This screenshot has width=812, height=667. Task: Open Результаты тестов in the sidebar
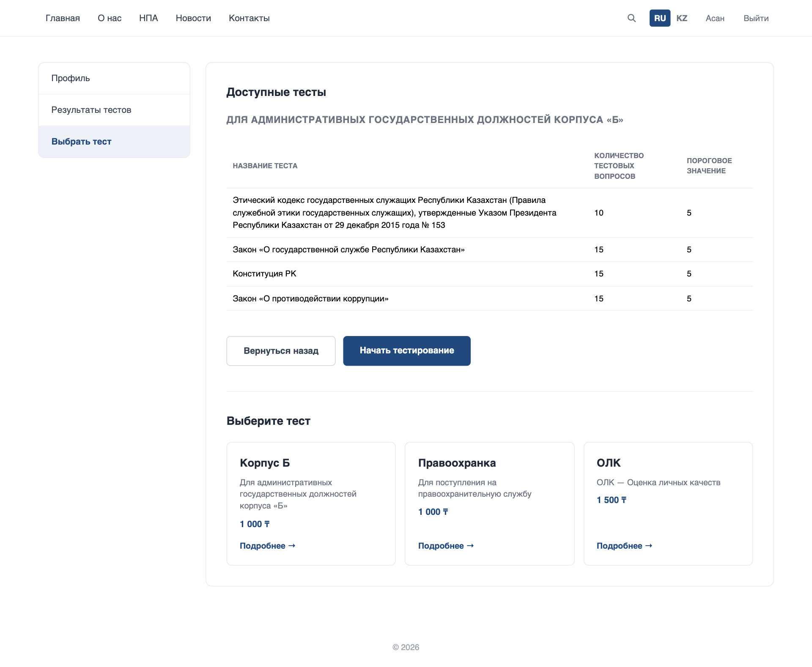(114, 110)
